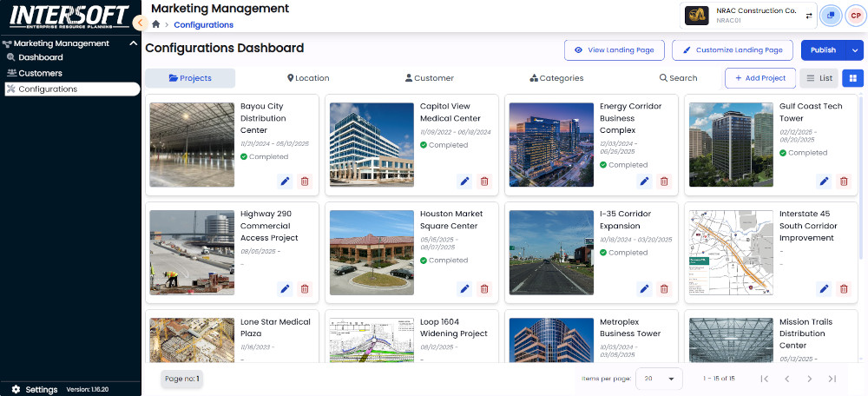Go to the next page of results
Viewport: 868px width, 396px height.
pos(809,379)
